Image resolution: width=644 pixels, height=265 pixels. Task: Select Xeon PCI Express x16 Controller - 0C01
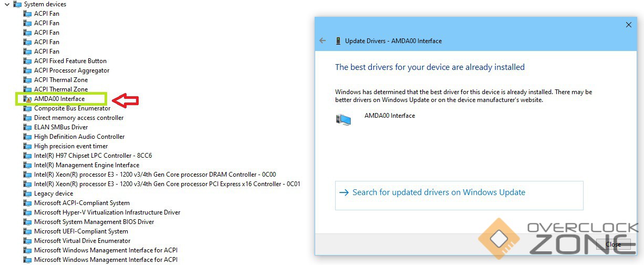tap(167, 184)
